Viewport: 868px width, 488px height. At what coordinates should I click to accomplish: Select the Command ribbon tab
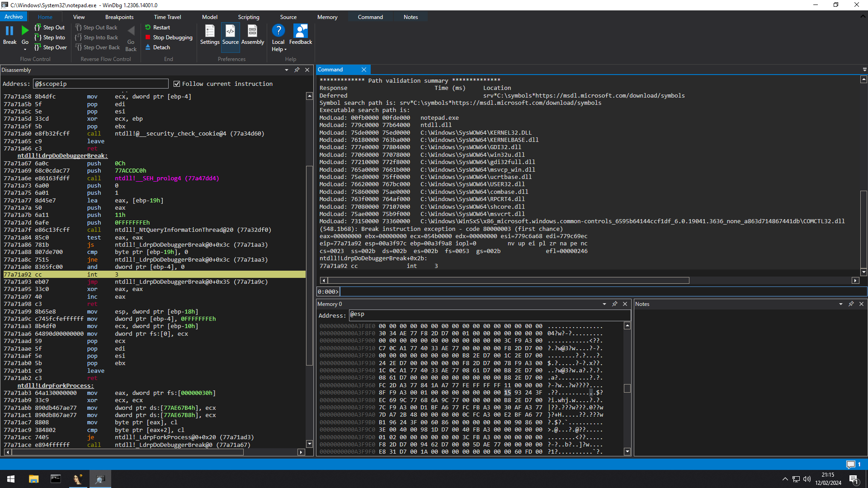point(370,17)
